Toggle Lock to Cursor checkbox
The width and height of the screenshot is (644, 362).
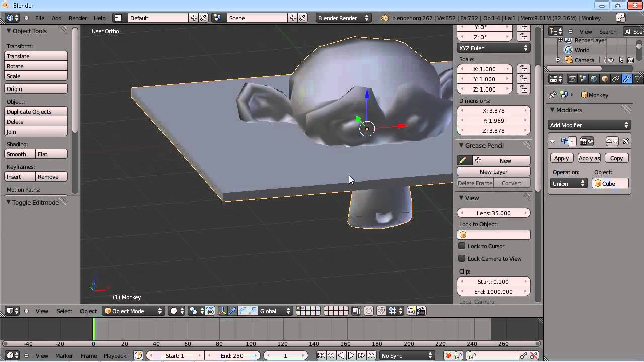click(x=462, y=246)
